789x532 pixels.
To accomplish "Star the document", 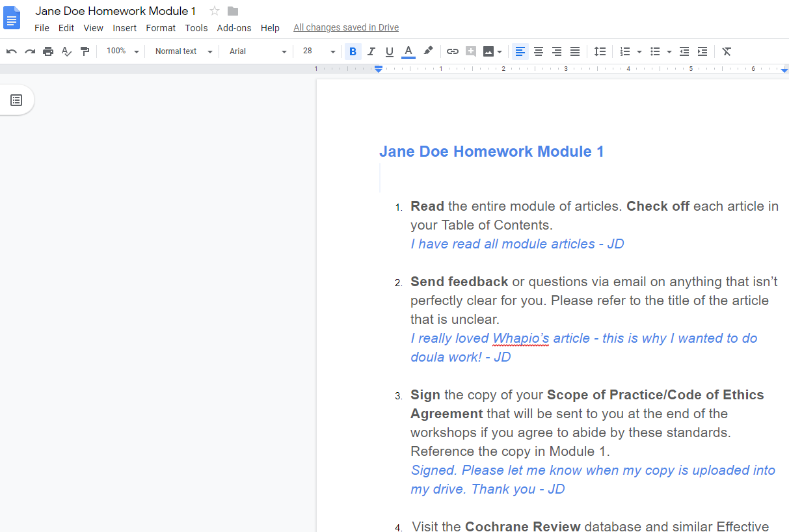I will pos(215,11).
